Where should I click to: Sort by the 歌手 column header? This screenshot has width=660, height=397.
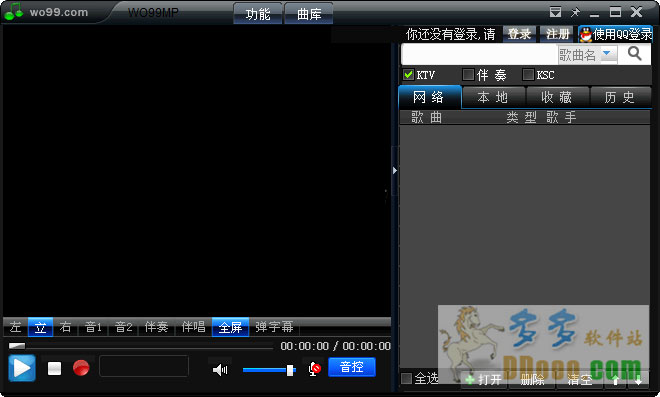(561, 117)
